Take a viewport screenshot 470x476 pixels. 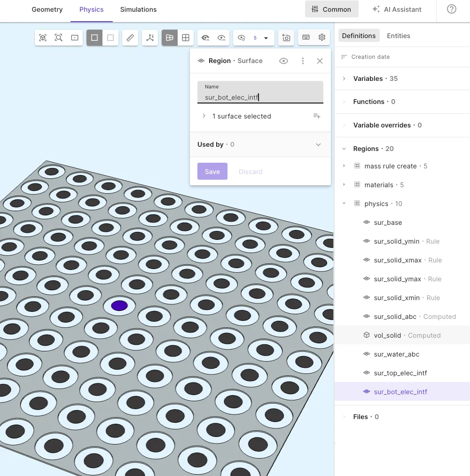[x=286, y=38]
